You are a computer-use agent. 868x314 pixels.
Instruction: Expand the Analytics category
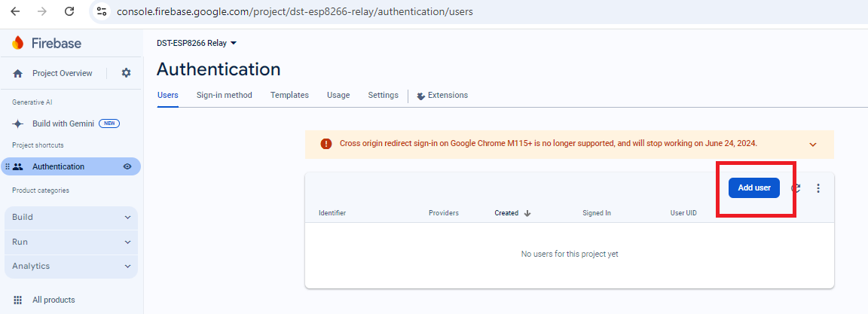tap(71, 266)
